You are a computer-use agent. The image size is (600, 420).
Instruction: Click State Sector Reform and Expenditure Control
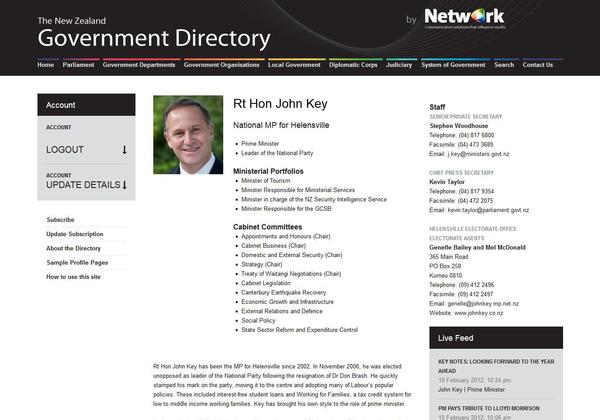click(x=300, y=330)
